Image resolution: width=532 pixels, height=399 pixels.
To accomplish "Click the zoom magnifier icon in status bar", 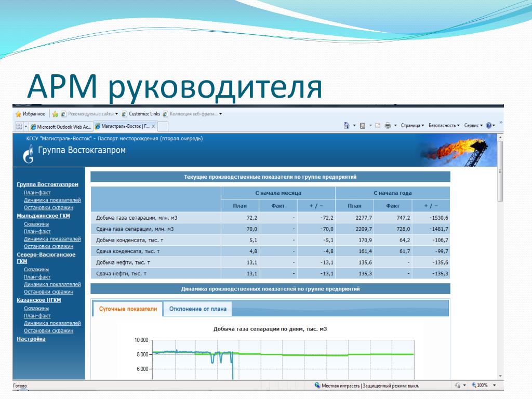I will 474,385.
